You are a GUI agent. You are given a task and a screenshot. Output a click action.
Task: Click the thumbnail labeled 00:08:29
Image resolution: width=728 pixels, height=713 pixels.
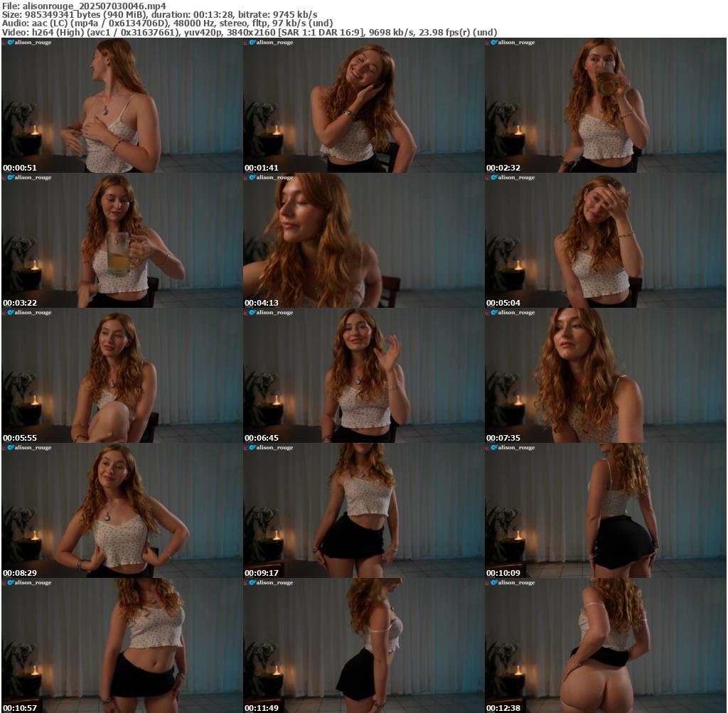point(122,510)
